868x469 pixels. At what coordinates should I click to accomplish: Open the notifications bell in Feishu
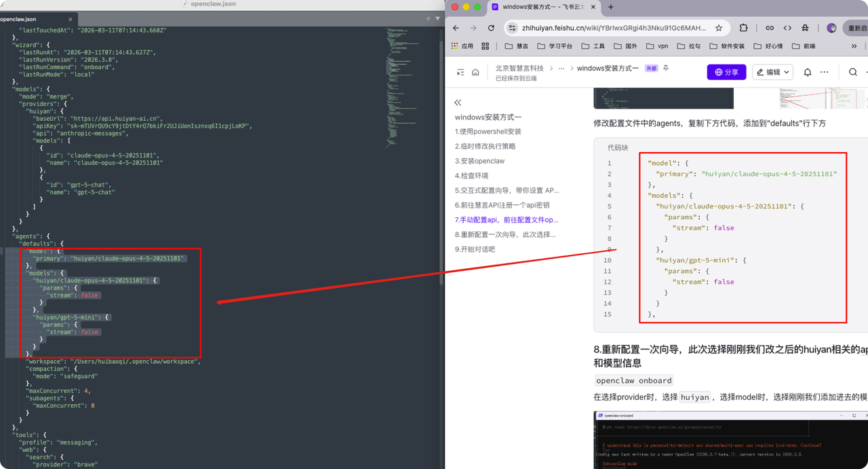click(x=807, y=72)
